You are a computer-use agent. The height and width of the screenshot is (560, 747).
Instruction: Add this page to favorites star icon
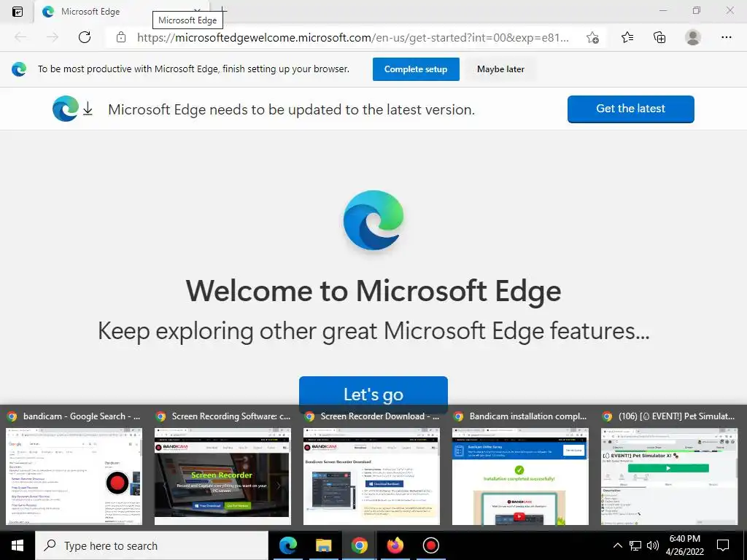592,37
